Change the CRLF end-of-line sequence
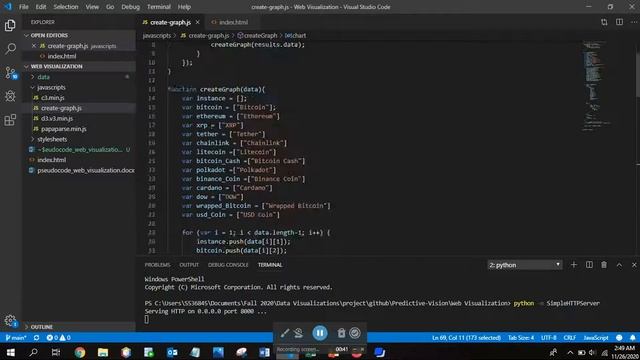The image size is (640, 360). click(x=570, y=338)
